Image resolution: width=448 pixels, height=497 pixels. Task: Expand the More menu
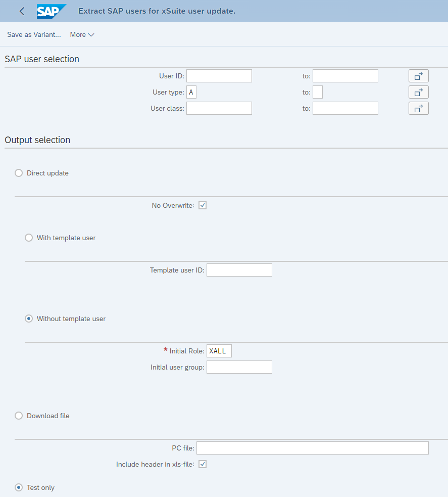point(82,34)
